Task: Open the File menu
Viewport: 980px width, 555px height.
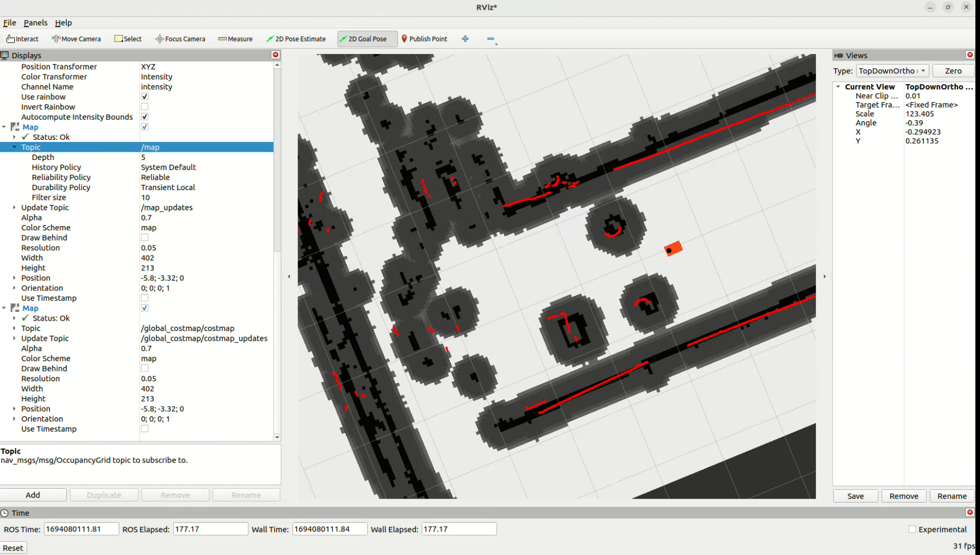Action: point(10,23)
